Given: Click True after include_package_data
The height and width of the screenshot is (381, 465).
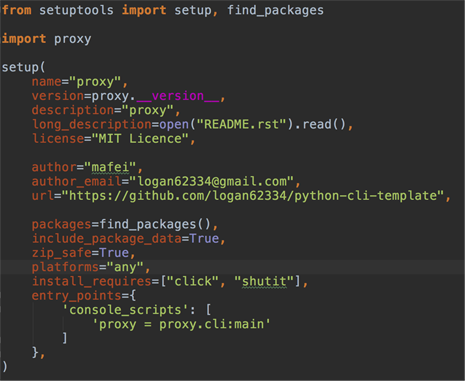Looking at the screenshot, I should point(204,239).
